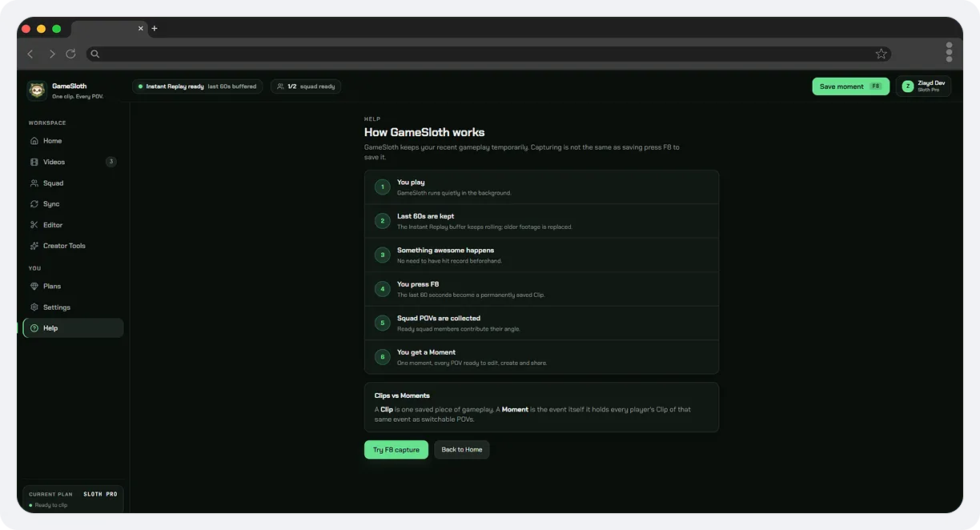The width and height of the screenshot is (980, 530).
Task: Click the Home house icon in sidebar
Action: [34, 141]
